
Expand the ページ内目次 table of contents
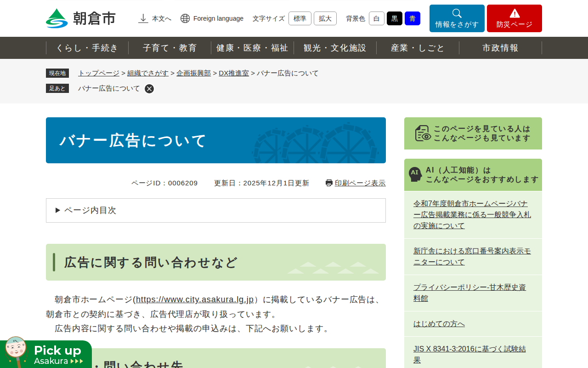point(86,210)
